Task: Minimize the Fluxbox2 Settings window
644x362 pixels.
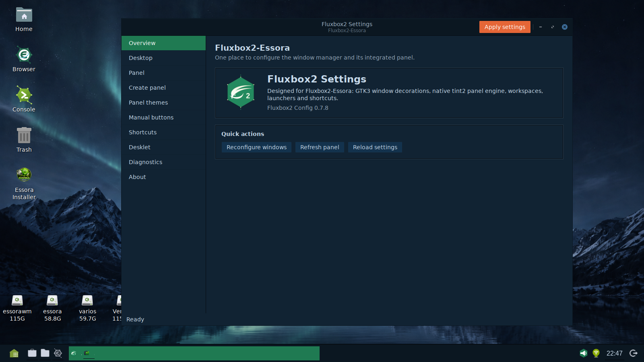Action: 541,27
